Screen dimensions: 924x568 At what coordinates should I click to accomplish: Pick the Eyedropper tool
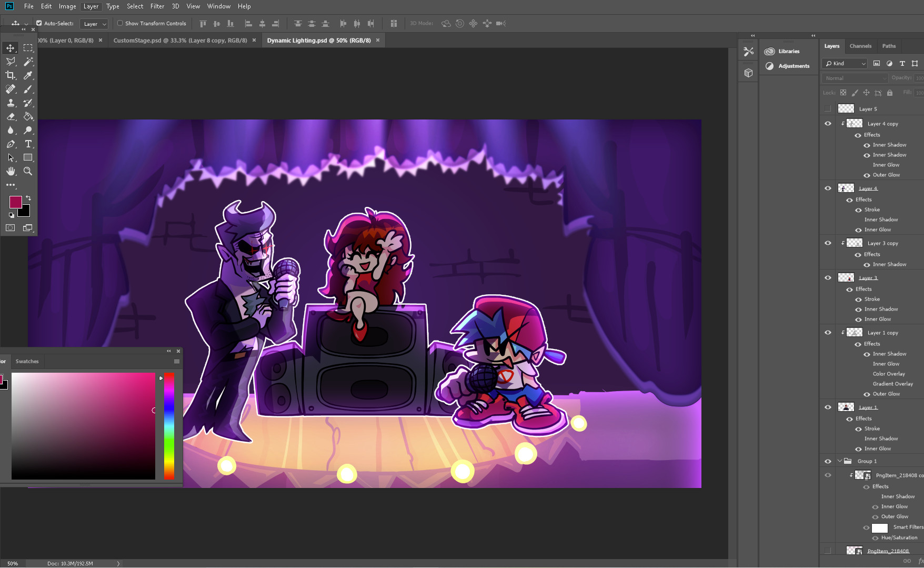(28, 75)
